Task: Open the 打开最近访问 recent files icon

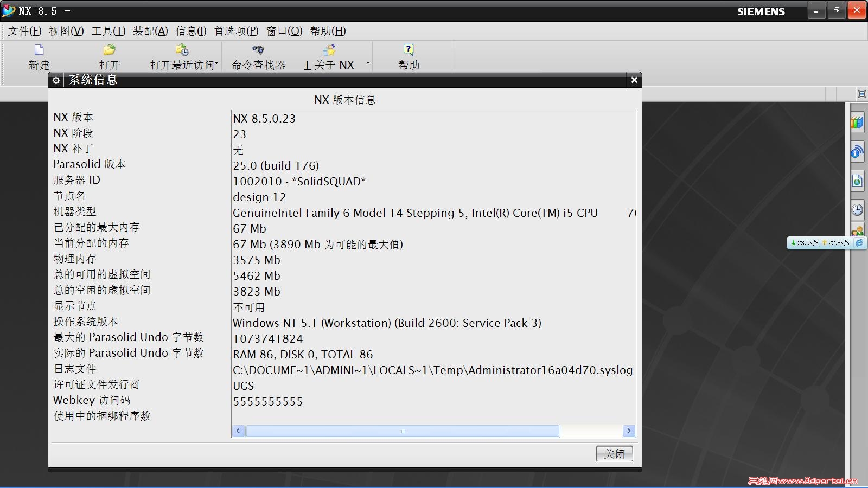Action: pyautogui.click(x=182, y=50)
